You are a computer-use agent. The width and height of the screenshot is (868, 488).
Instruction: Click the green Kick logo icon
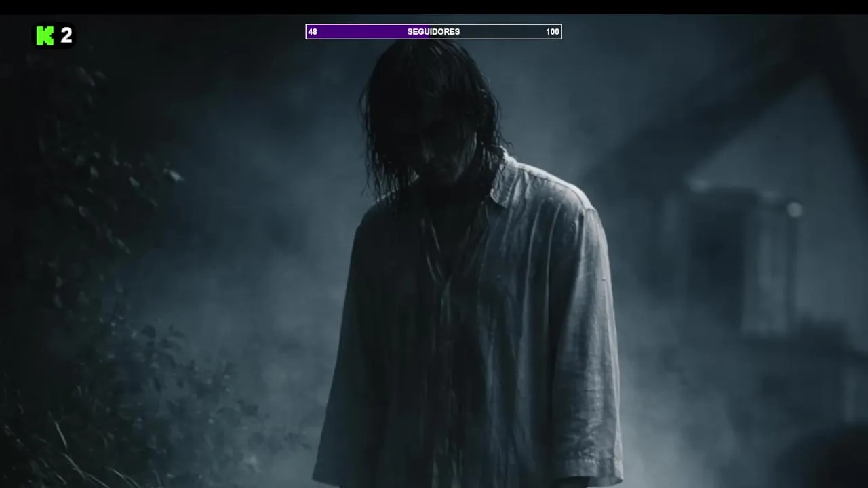(45, 36)
